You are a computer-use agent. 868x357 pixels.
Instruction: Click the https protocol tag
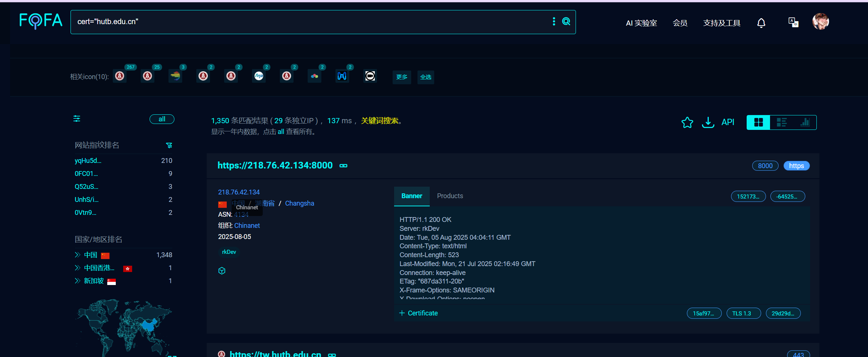click(796, 166)
